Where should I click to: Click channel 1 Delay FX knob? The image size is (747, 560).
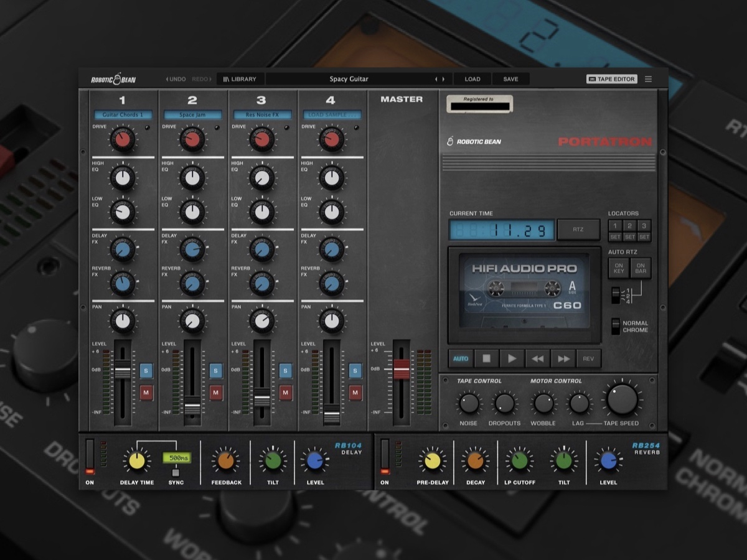123,250
